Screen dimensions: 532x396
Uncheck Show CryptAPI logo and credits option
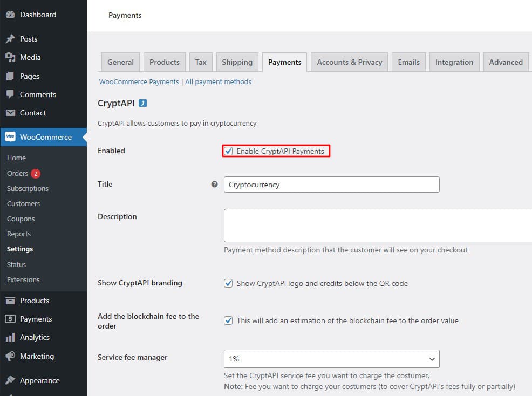click(228, 283)
